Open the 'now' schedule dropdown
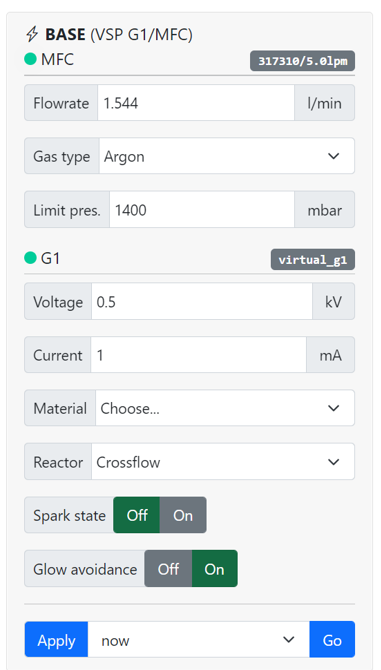Screen dimensions: 381x670 tap(199, 639)
